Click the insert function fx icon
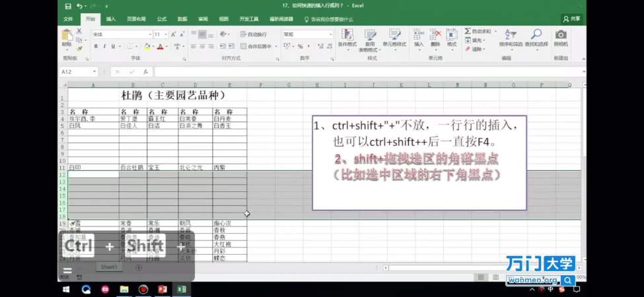 pos(145,72)
